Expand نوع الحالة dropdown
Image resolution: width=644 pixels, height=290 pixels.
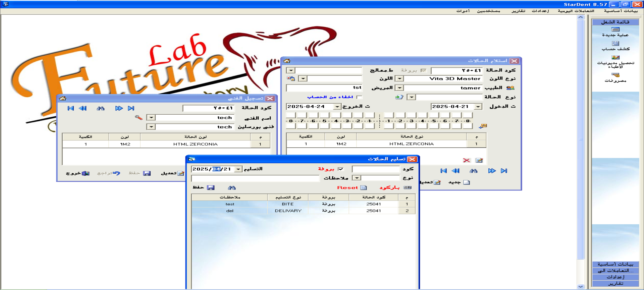click(412, 97)
